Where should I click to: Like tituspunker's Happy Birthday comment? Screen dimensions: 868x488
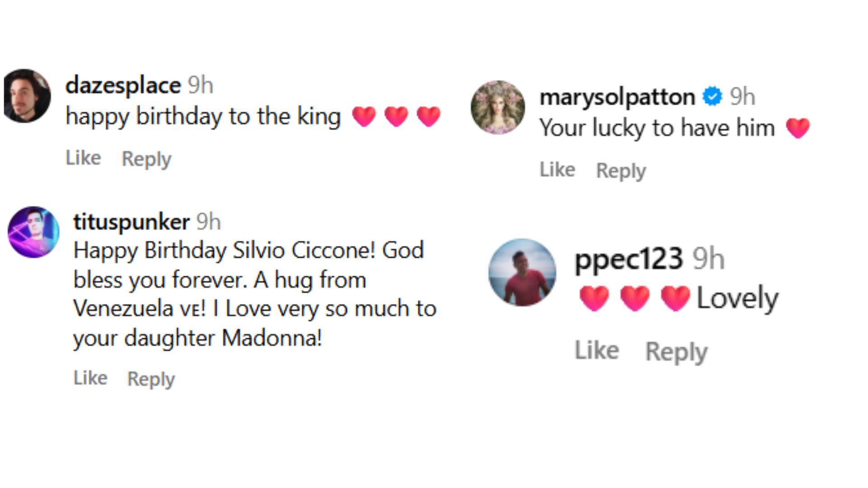coord(90,378)
